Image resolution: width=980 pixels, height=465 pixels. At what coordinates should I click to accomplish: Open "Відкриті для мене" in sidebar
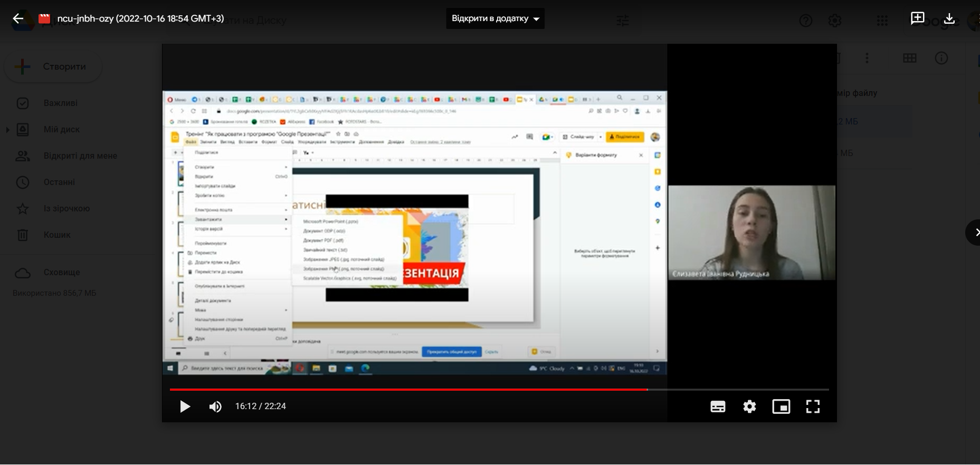tap(80, 156)
